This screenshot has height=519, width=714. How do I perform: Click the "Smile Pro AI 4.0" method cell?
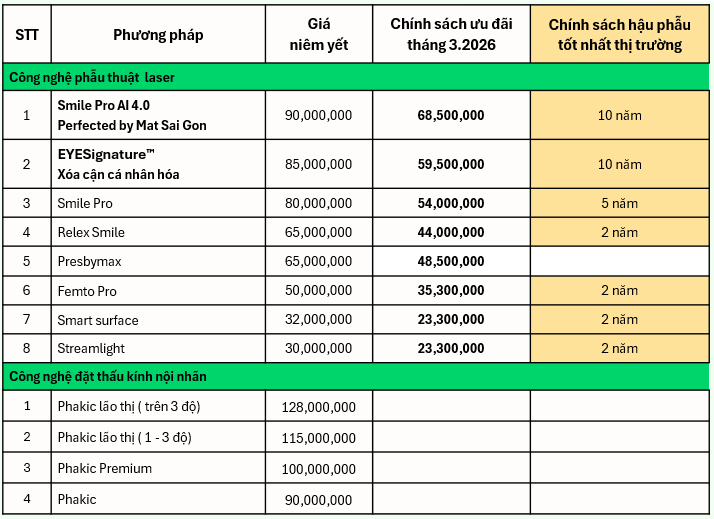158,115
